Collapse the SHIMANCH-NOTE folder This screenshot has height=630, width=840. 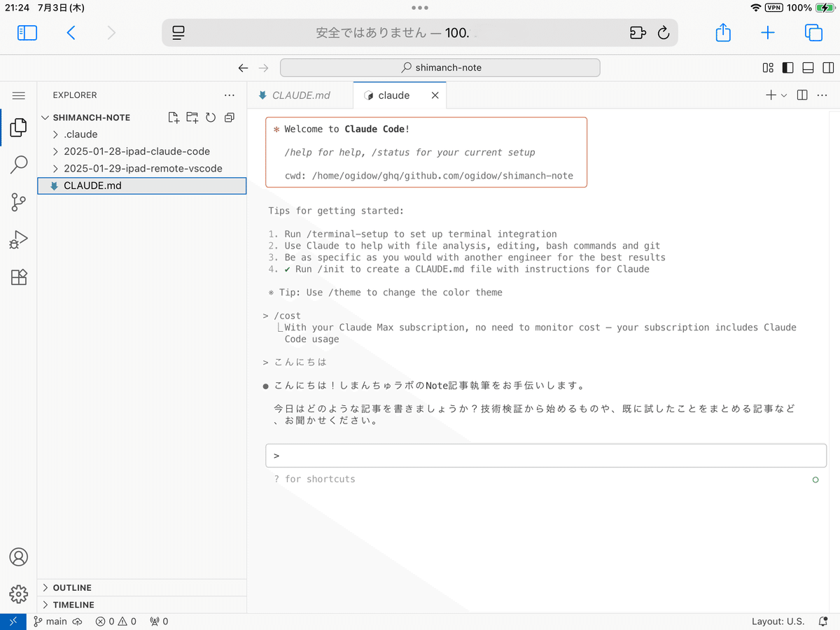click(x=45, y=117)
